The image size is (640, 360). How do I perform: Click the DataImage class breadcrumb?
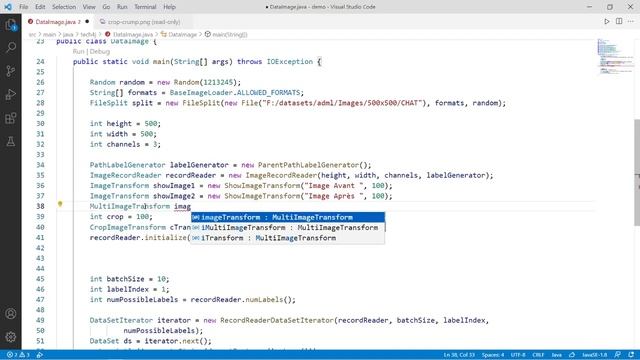coord(182,35)
